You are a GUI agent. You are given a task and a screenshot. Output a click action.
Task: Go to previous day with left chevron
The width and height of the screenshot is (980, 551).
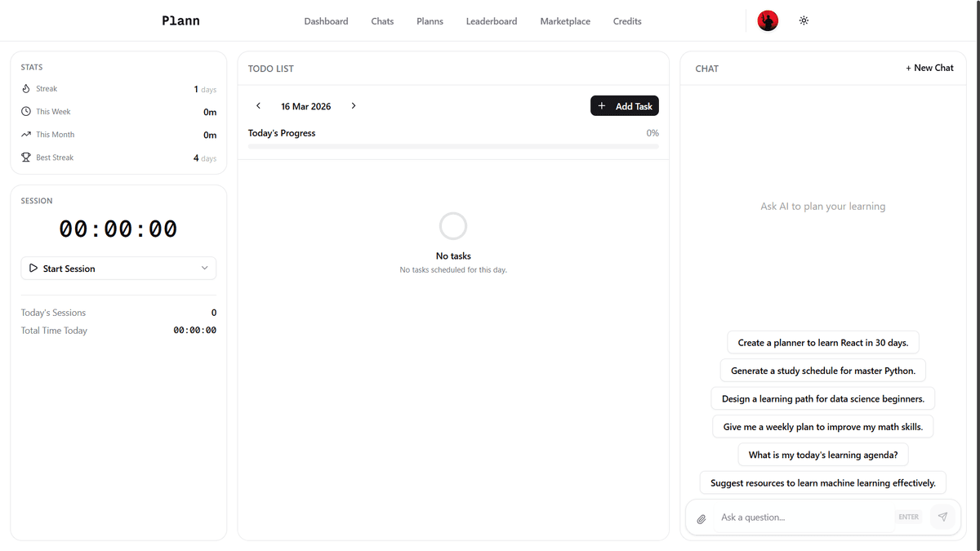259,106
